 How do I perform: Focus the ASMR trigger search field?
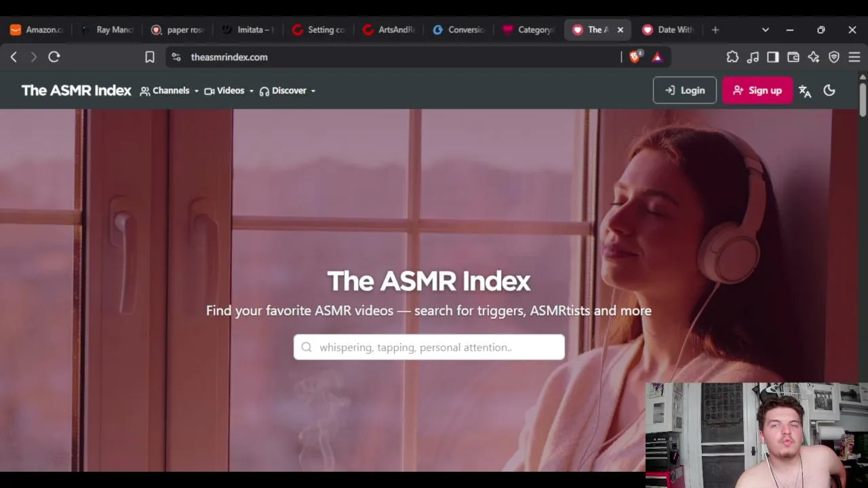click(429, 347)
